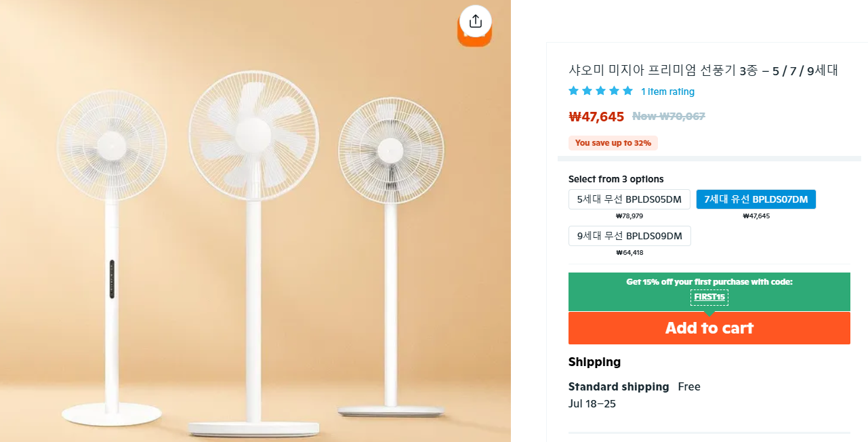The width and height of the screenshot is (868, 442).
Task: Choose the 9세대 무선 BPLDS09DM option
Action: click(629, 236)
